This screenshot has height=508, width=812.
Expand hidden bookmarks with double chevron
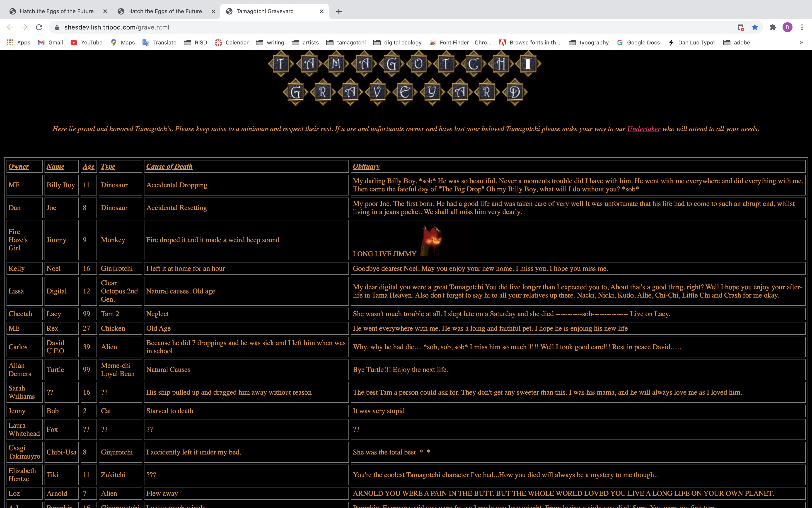coord(801,43)
